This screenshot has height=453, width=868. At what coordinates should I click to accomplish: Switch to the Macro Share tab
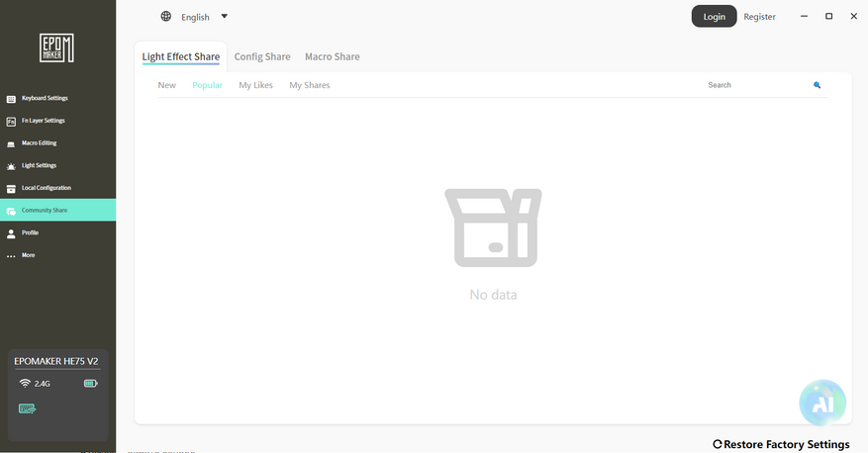click(333, 56)
